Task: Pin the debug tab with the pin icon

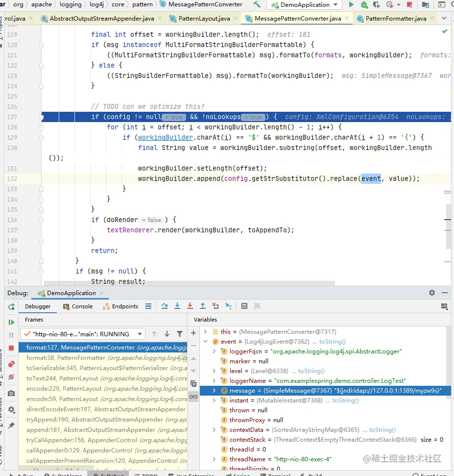Action: pos(11,426)
